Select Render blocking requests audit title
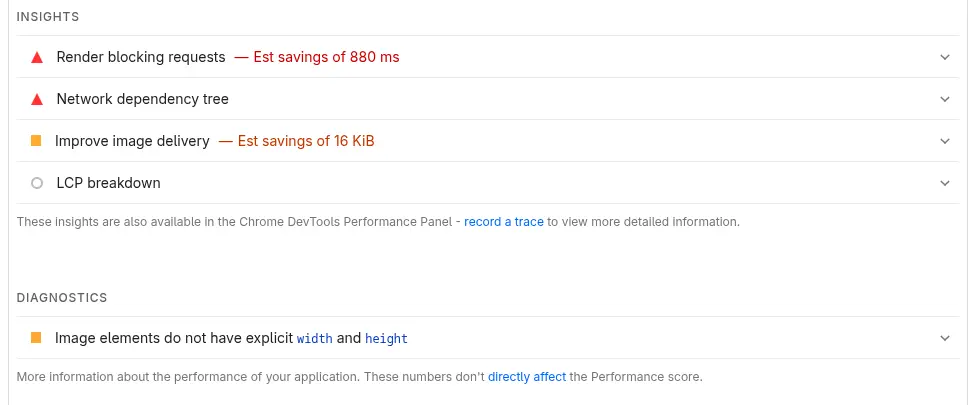Image resolution: width=976 pixels, height=405 pixels. click(x=141, y=57)
